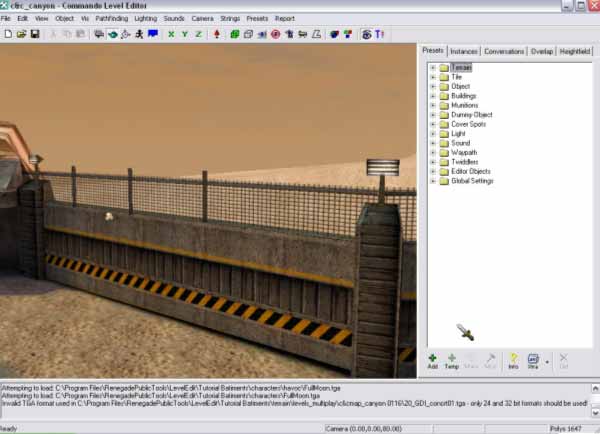This screenshot has height=434, width=600.
Task: Click the yellow question mark Info button
Action: pyautogui.click(x=514, y=361)
